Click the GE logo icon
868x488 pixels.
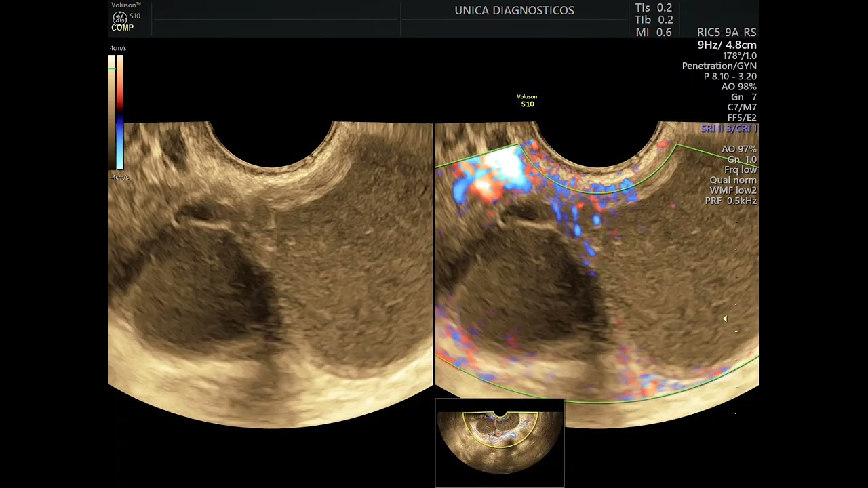119,18
